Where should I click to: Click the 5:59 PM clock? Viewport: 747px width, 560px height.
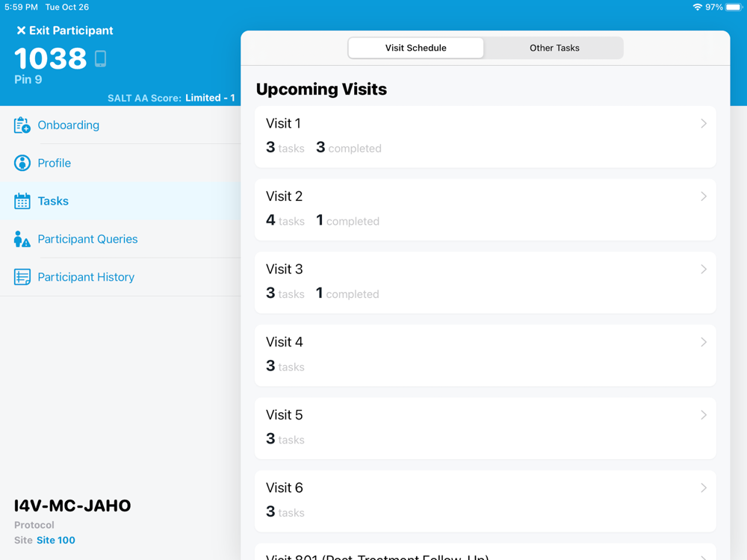pos(21,7)
